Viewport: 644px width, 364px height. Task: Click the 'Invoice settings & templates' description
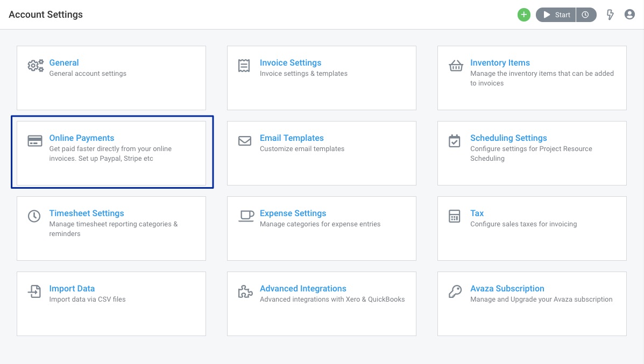coord(303,74)
